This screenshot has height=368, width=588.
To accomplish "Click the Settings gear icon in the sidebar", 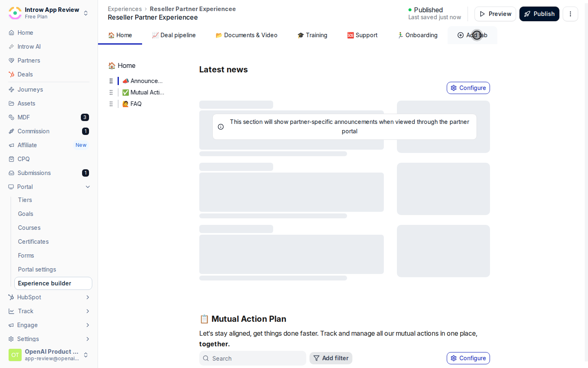I will pos(11,339).
